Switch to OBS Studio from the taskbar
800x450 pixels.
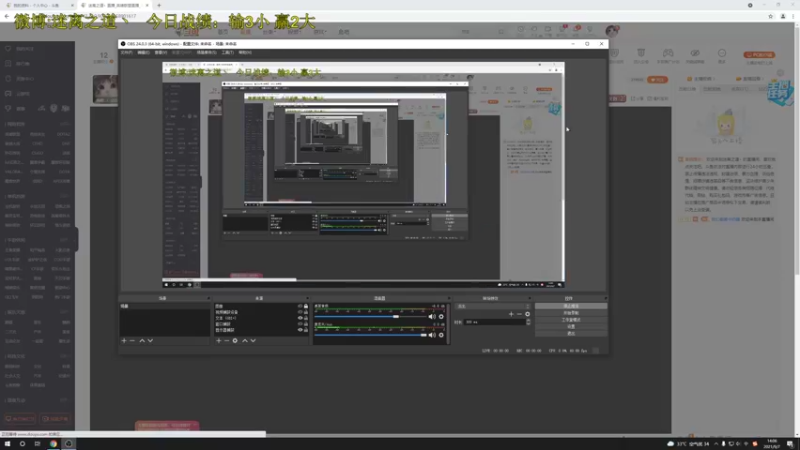[x=68, y=444]
